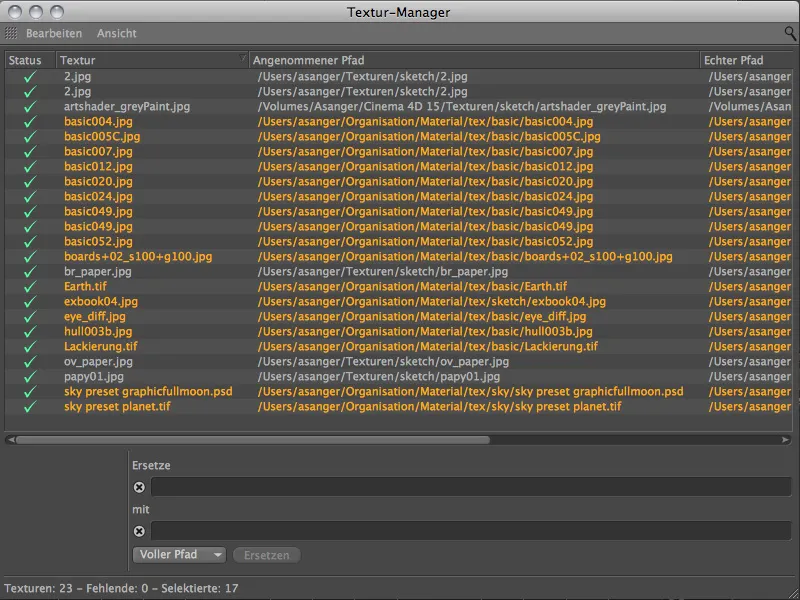This screenshot has width=800, height=600.
Task: Click the Ersetzen button
Action: click(x=266, y=555)
